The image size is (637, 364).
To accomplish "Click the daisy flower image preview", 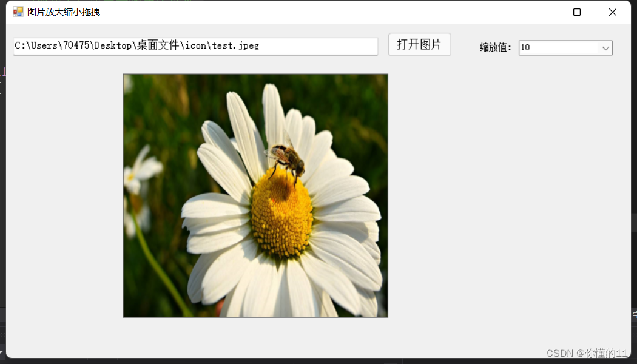I will tap(255, 194).
